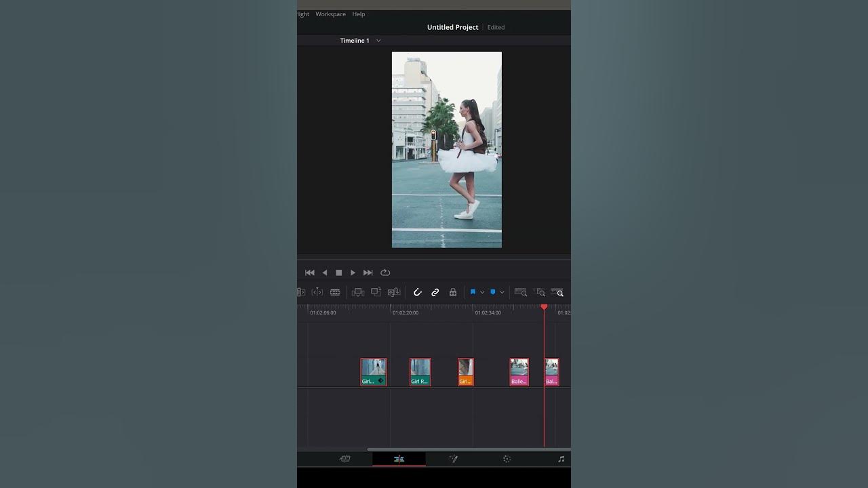This screenshot has height=488, width=868.
Task: Jump to last frame in transport controls
Action: 368,272
